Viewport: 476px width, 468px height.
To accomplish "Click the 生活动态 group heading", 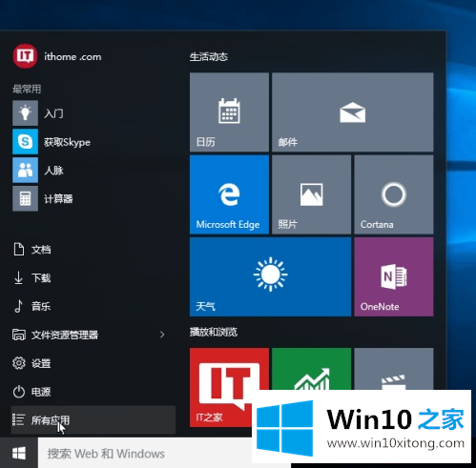I will [x=209, y=57].
